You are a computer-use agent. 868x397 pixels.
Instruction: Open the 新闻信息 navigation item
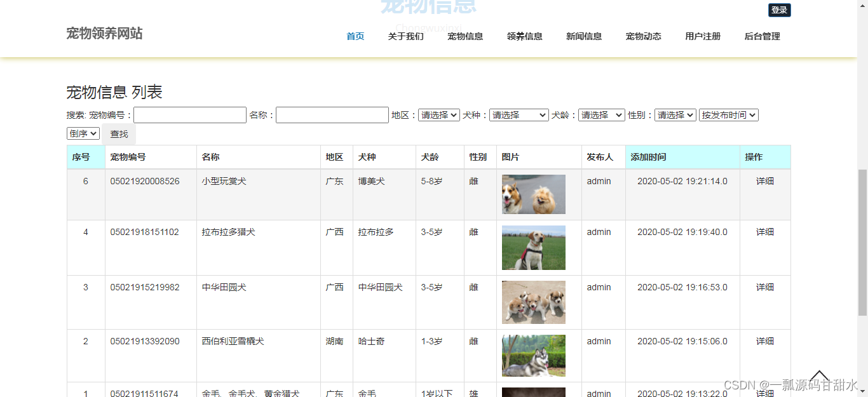[x=584, y=36]
